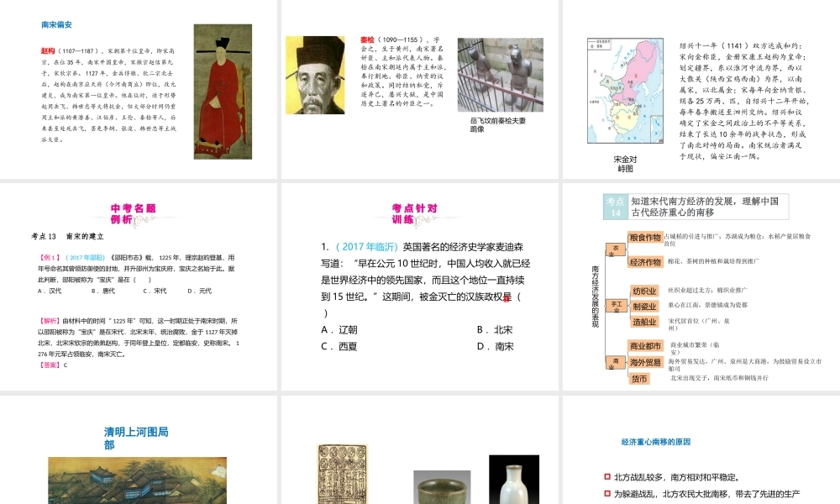Open the 南宋偏安 slide with Zhao Gou text
Screen dimensions: 840x504
click(139, 89)
